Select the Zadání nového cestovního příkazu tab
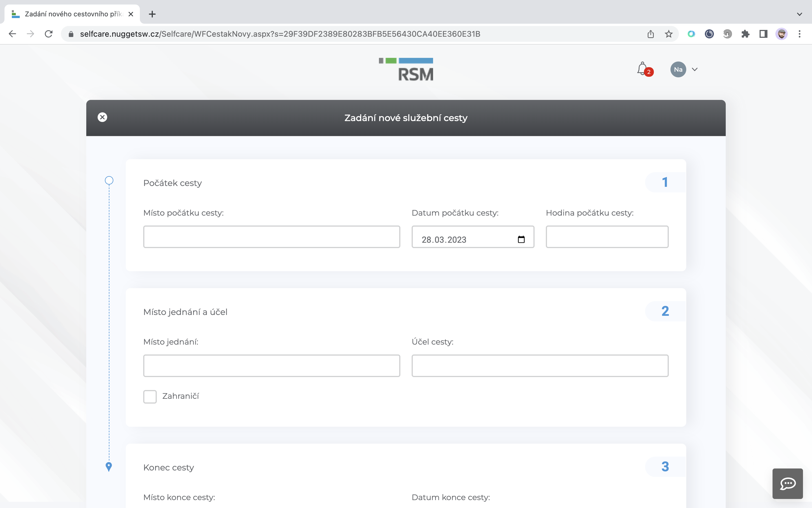Image resolution: width=812 pixels, height=508 pixels. (x=72, y=14)
